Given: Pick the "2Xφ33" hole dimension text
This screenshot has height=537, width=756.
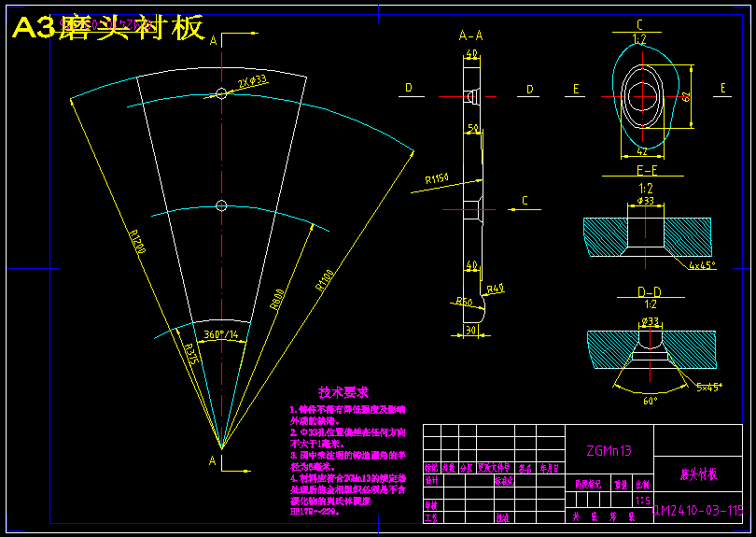Looking at the screenshot, I should point(252,81).
